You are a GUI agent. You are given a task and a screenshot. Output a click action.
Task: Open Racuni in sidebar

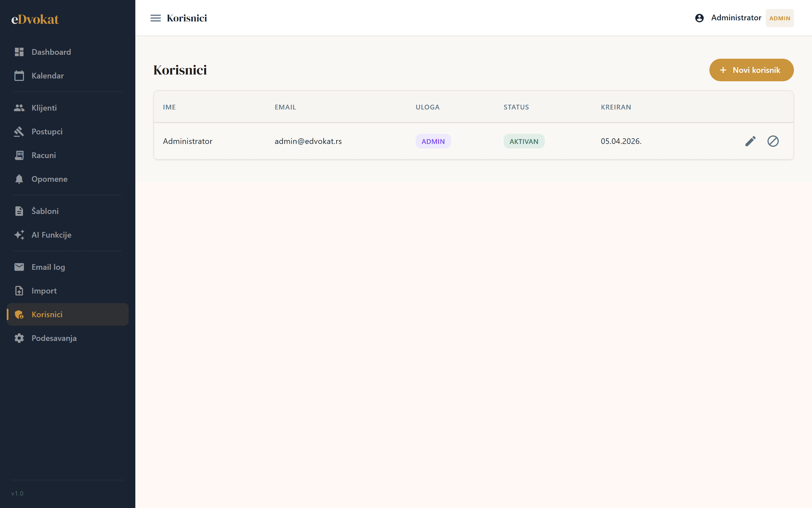[67, 155]
